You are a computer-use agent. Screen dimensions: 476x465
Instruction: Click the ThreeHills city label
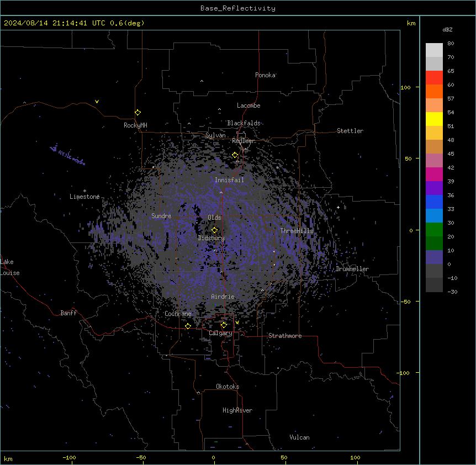297,231
